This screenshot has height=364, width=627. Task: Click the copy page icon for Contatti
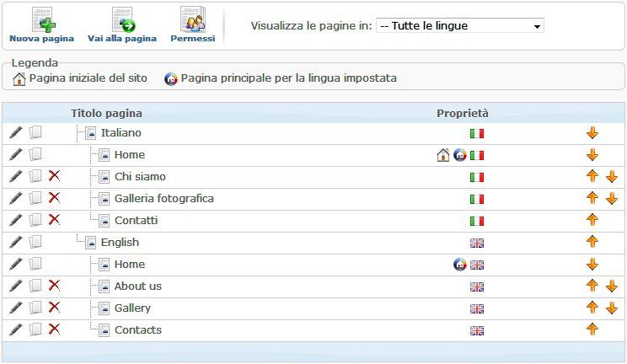[35, 221]
